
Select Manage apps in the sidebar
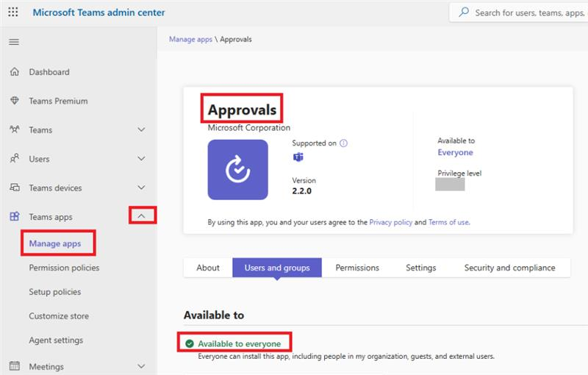click(55, 244)
